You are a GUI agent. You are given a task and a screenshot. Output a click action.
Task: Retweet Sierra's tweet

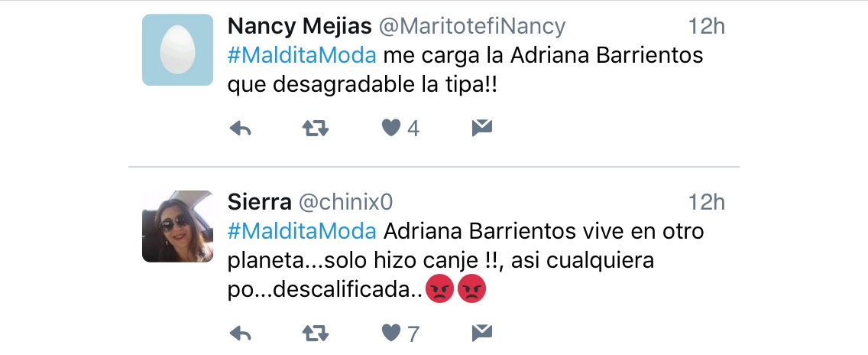click(x=316, y=333)
